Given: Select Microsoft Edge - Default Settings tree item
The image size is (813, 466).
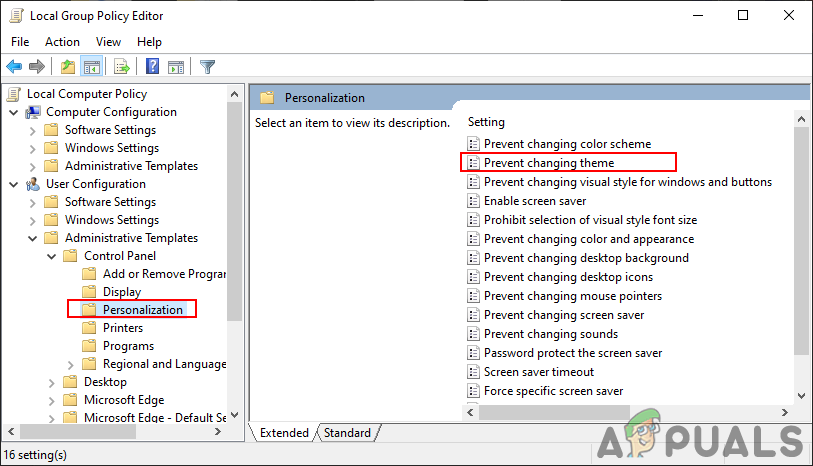Looking at the screenshot, I should click(x=155, y=418).
